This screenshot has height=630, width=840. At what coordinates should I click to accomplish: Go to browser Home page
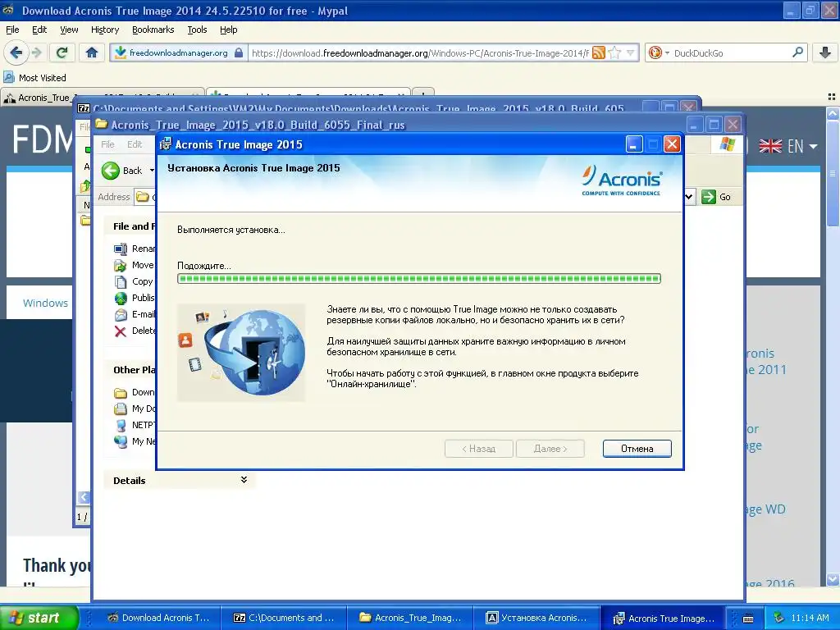[92, 52]
